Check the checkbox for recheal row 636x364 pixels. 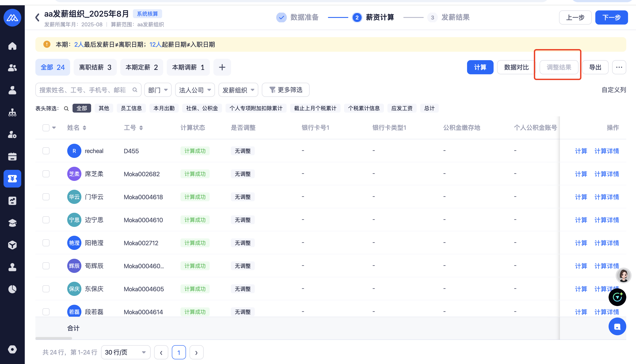coord(46,151)
